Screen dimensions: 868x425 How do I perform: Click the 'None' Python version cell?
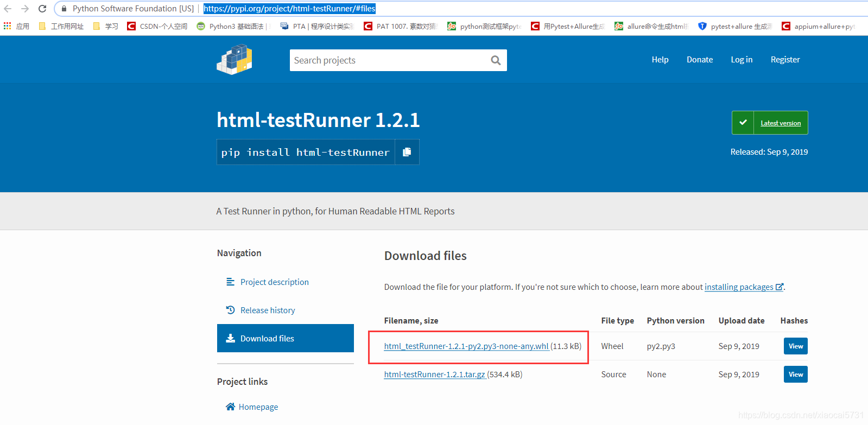(x=656, y=375)
